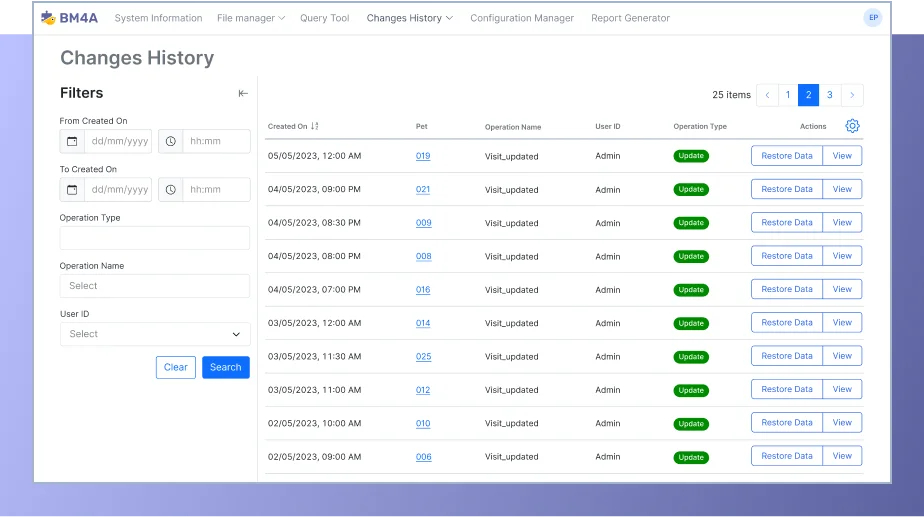Restore Data for pet 009 row
Screen dimensions: 924x517
point(787,222)
